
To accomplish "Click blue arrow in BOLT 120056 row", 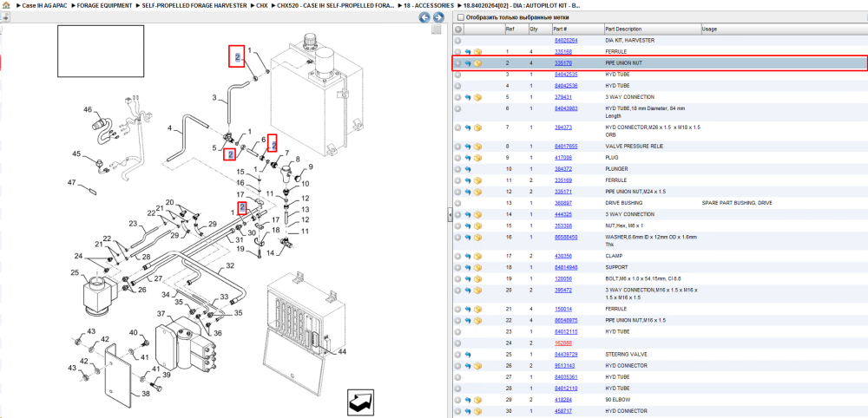I will [x=468, y=278].
